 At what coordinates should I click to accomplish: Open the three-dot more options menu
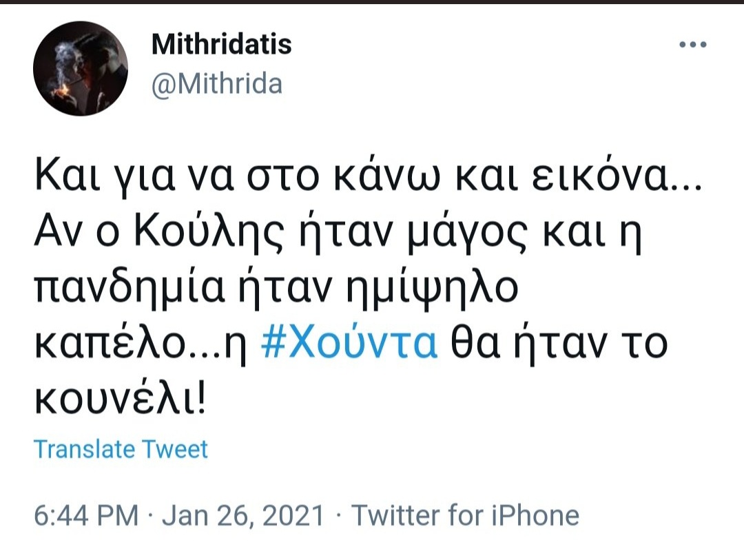pos(693,45)
